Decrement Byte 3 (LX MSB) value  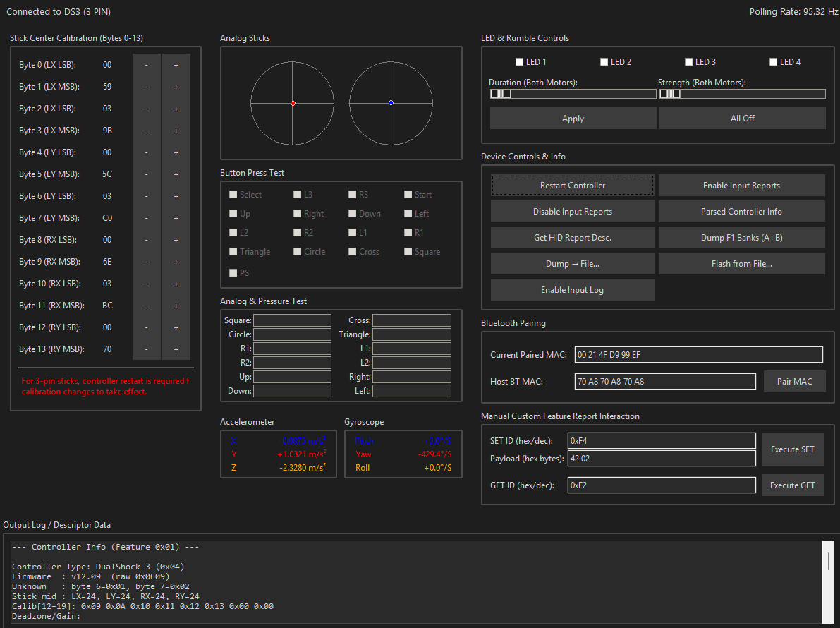click(146, 131)
